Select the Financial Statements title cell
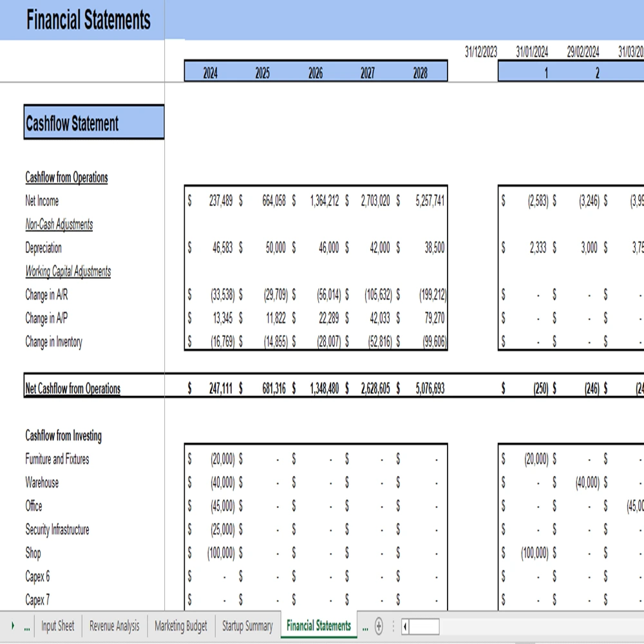 click(x=88, y=21)
